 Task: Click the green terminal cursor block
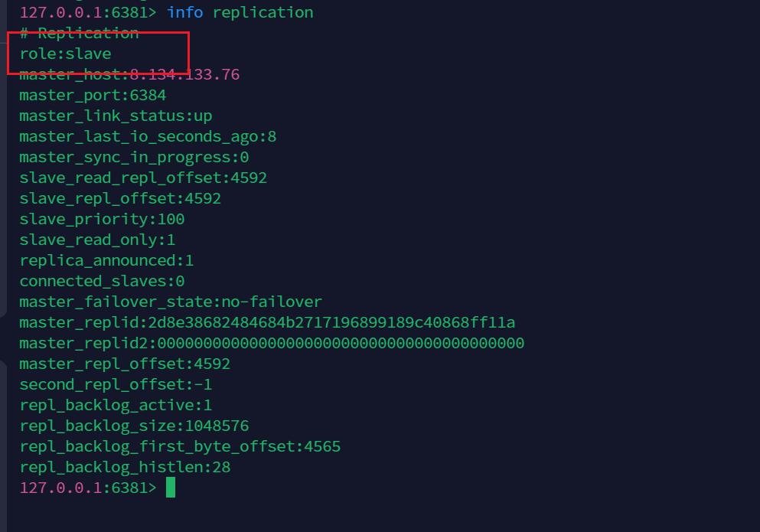171,488
